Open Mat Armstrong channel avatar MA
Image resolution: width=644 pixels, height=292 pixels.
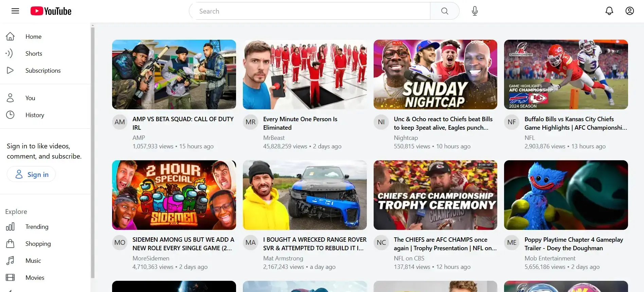coord(250,242)
